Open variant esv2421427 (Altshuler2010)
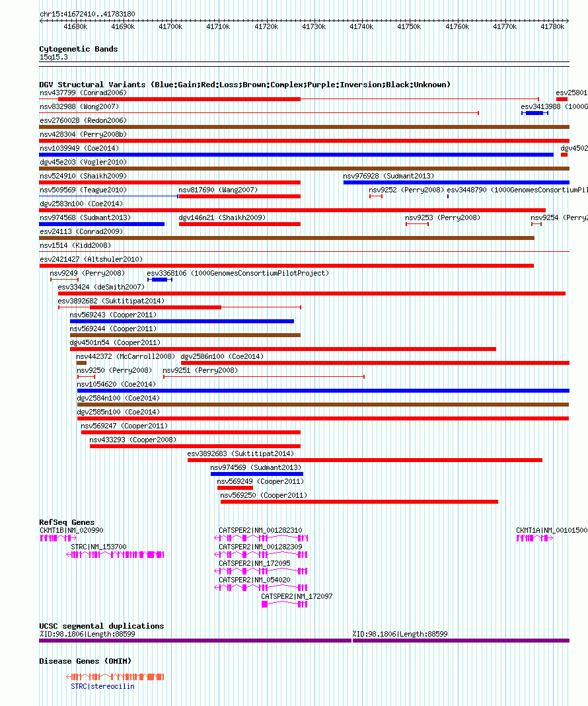This screenshot has height=706, width=588. click(x=91, y=259)
